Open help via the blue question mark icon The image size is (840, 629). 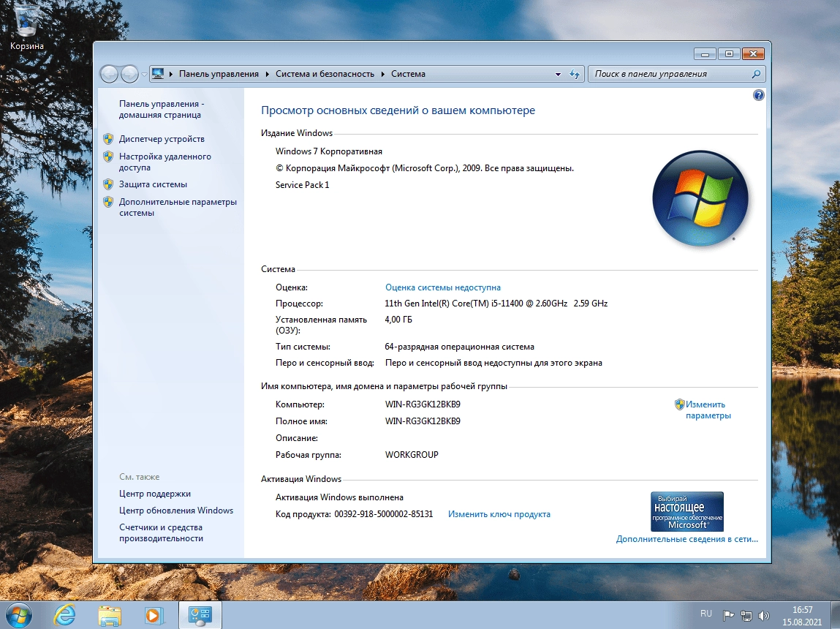pos(759,95)
